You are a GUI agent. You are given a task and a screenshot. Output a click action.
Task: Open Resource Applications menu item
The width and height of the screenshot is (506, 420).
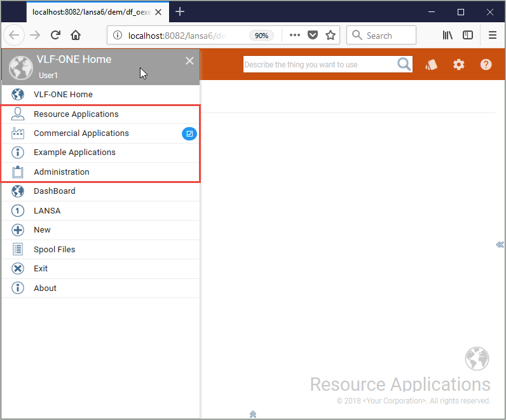tap(100, 114)
